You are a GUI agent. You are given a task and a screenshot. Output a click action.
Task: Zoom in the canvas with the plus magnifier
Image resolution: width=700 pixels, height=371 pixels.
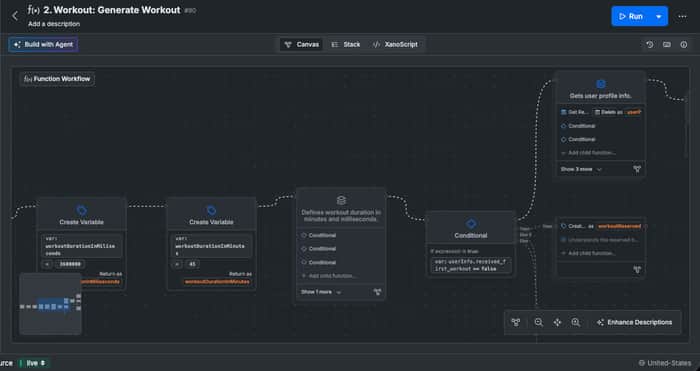pyautogui.click(x=576, y=322)
